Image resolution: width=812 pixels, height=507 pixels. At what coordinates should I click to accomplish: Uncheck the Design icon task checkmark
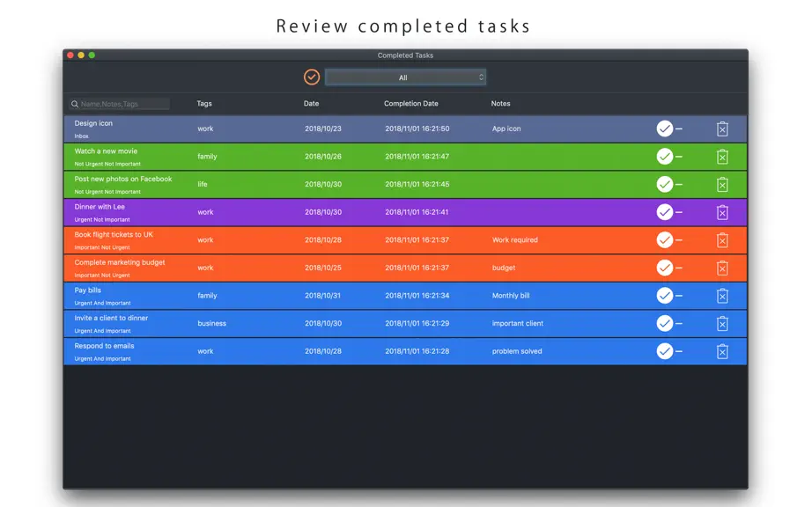coord(665,129)
